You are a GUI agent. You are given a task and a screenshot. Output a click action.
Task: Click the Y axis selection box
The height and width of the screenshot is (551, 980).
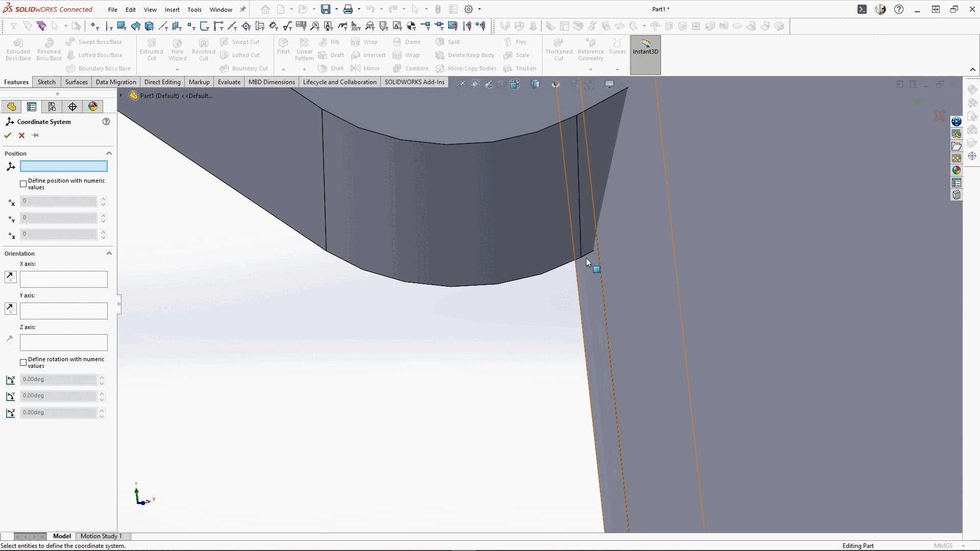64,311
